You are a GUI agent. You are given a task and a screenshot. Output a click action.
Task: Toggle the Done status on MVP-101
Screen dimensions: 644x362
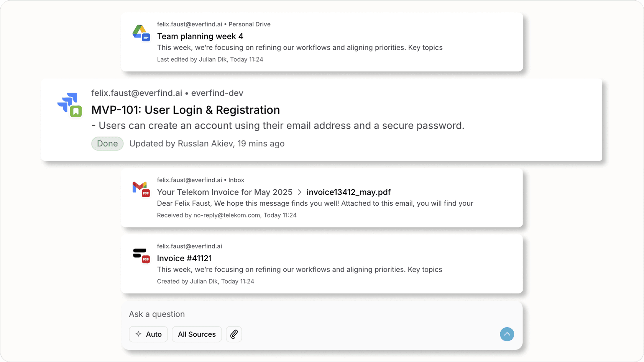pyautogui.click(x=107, y=143)
